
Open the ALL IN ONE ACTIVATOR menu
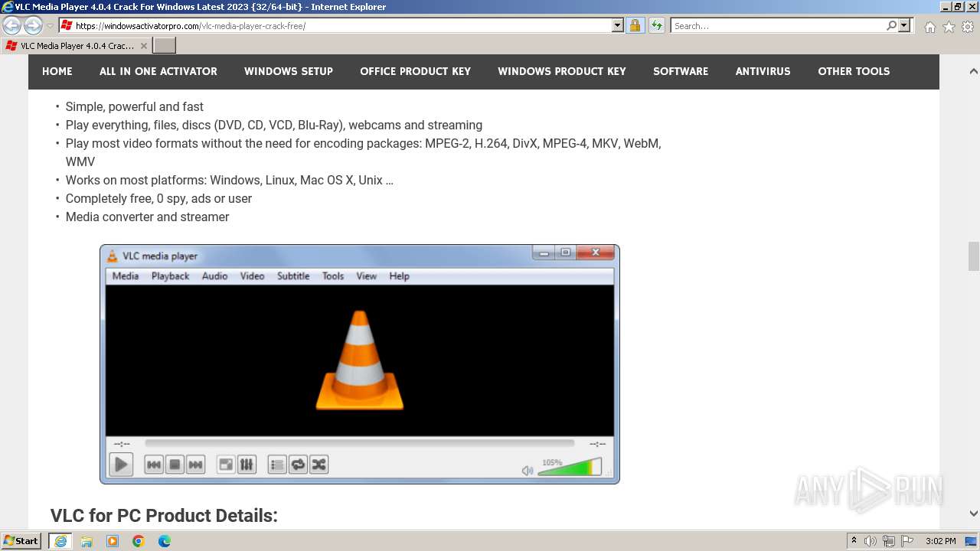(158, 71)
